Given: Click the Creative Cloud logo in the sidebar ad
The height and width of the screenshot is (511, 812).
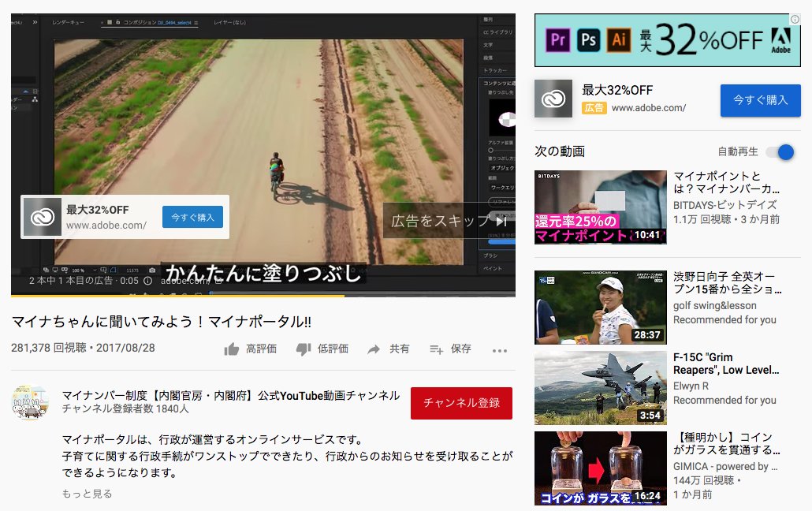Looking at the screenshot, I should coord(553,99).
